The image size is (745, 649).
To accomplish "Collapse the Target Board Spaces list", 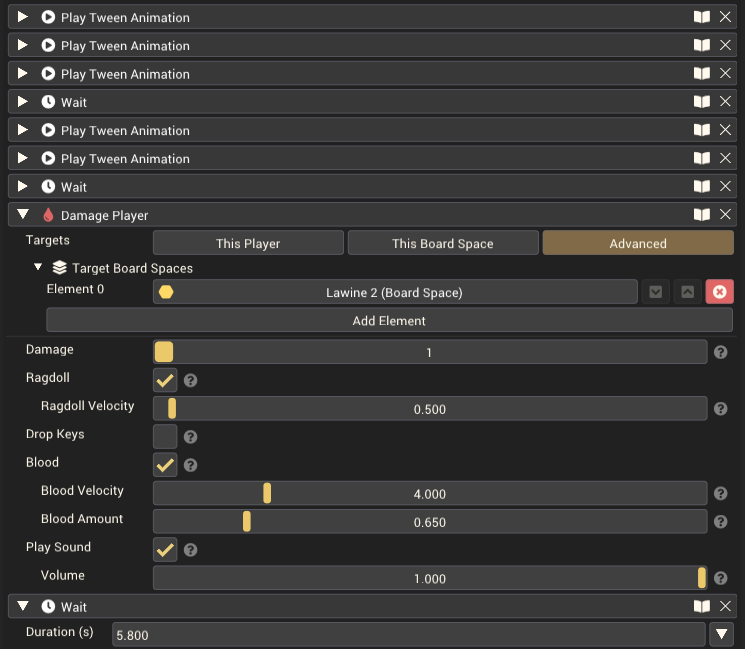I will point(38,267).
